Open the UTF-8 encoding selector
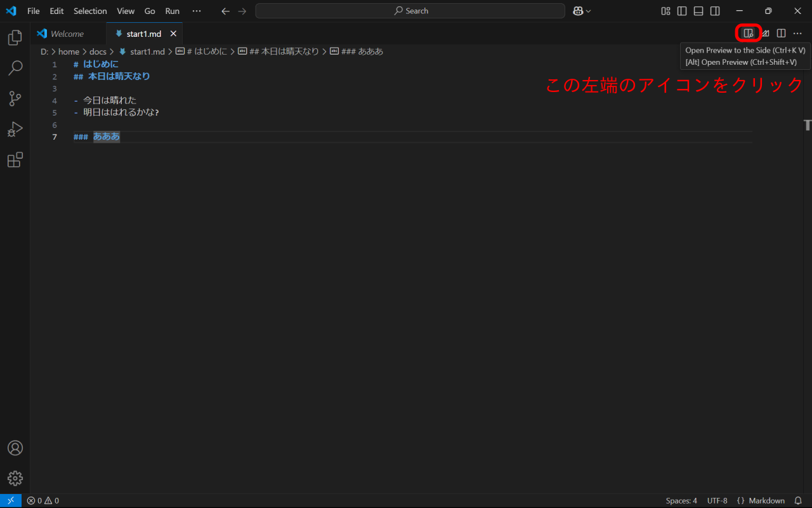Image resolution: width=812 pixels, height=508 pixels. pyautogui.click(x=717, y=500)
